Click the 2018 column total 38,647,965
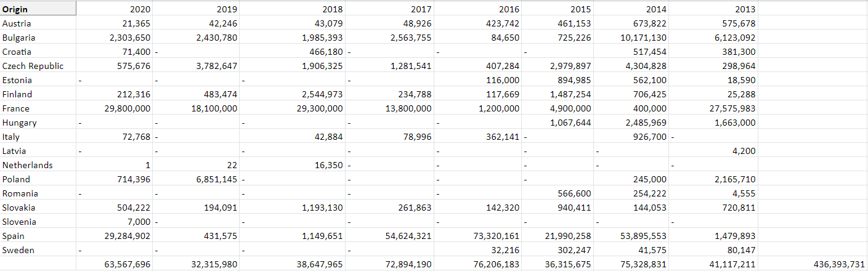868x271 pixels. tap(293, 264)
